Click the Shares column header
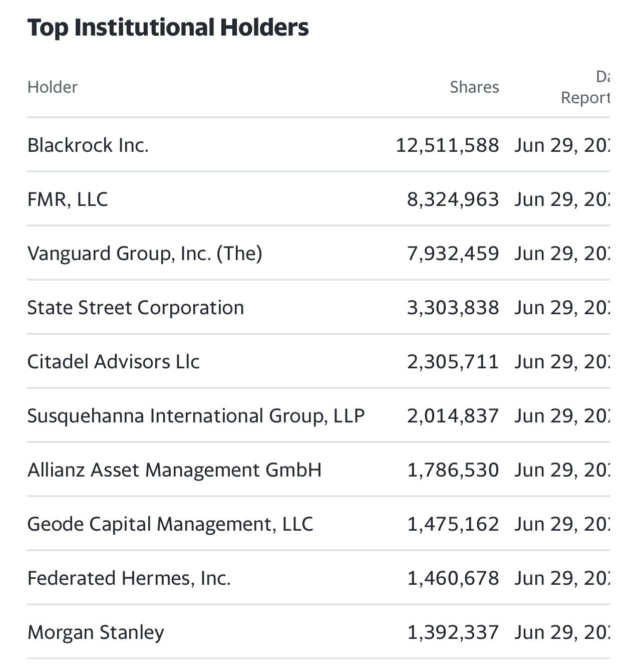643x672 pixels. (x=474, y=87)
